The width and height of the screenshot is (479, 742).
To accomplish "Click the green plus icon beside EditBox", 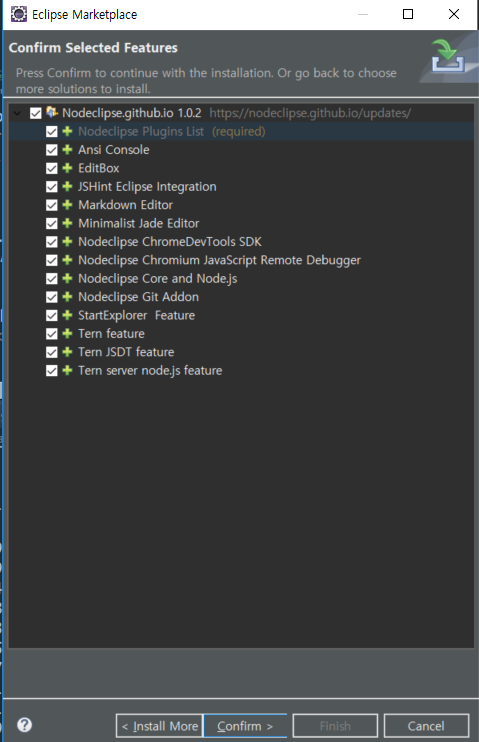I will click(67, 168).
